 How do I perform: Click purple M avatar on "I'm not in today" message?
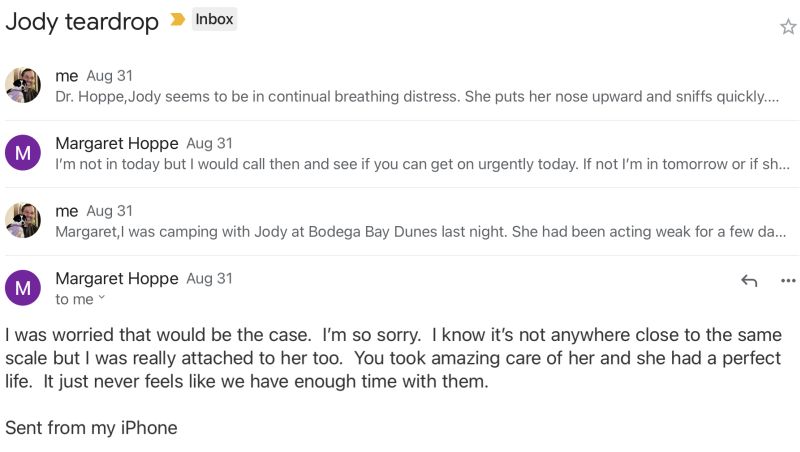(x=23, y=153)
